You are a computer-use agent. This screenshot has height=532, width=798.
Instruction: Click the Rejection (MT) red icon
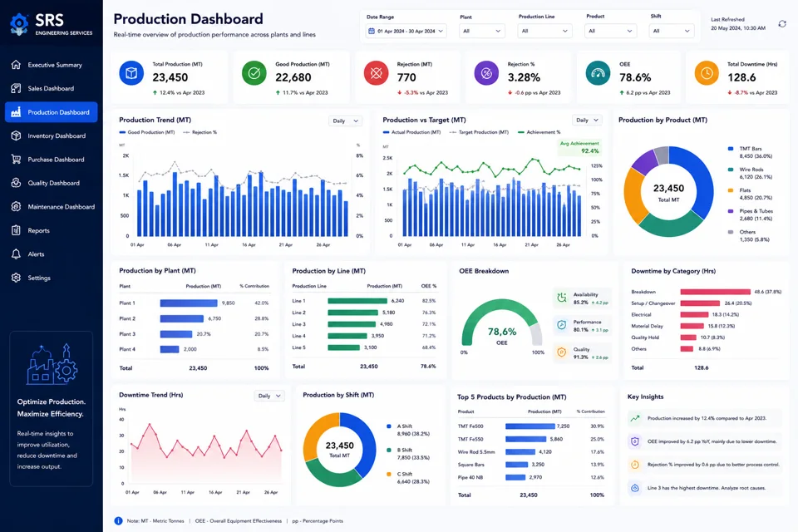[x=376, y=73]
